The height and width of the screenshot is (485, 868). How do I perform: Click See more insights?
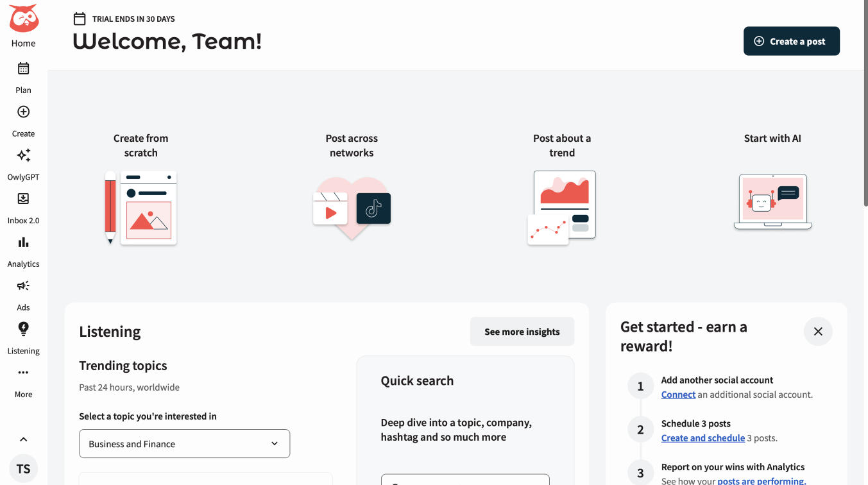(522, 331)
